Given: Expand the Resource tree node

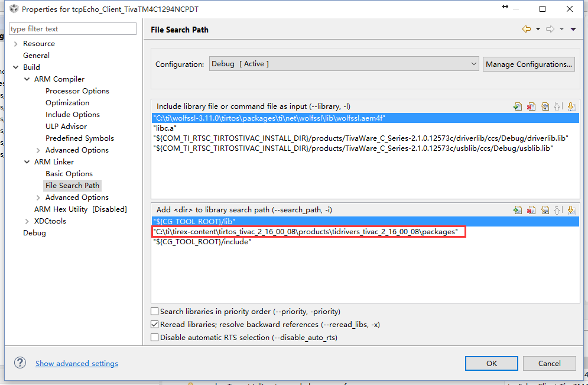Looking at the screenshot, I should (15, 44).
